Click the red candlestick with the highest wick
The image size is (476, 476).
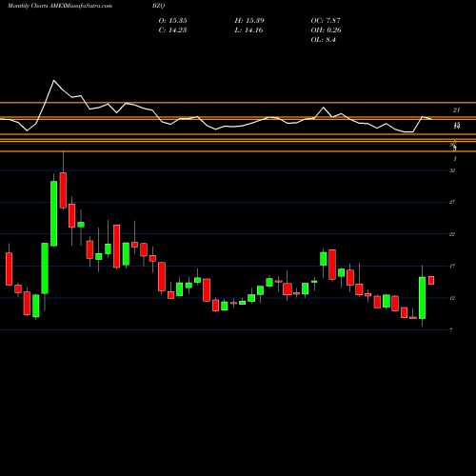pyautogui.click(x=63, y=190)
